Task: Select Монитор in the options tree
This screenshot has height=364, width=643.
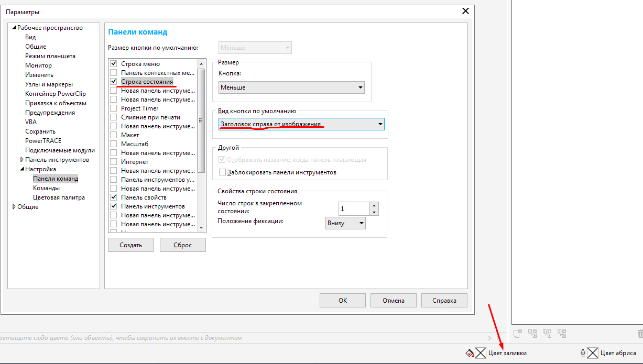Action: coord(39,65)
